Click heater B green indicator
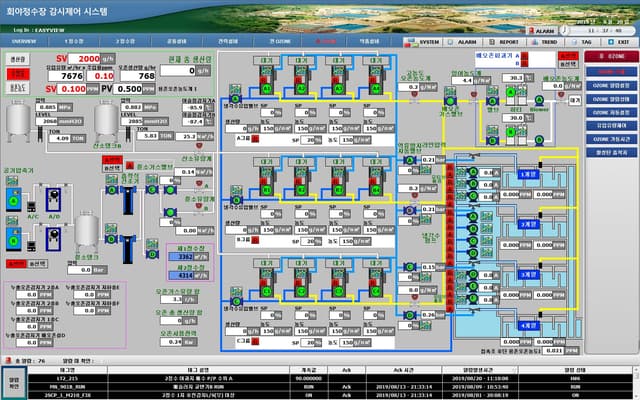 pos(511,132)
